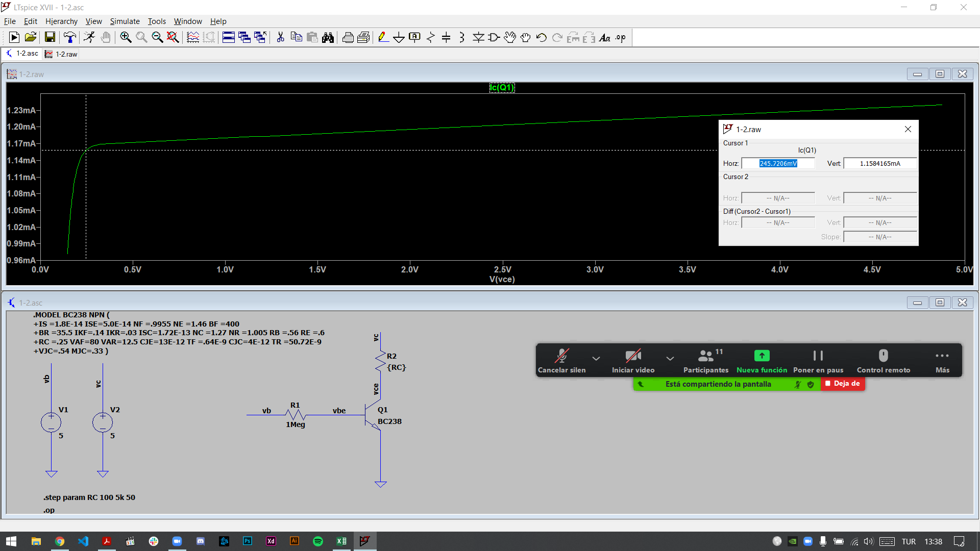Stop sharing with Deja de button

pyautogui.click(x=843, y=384)
